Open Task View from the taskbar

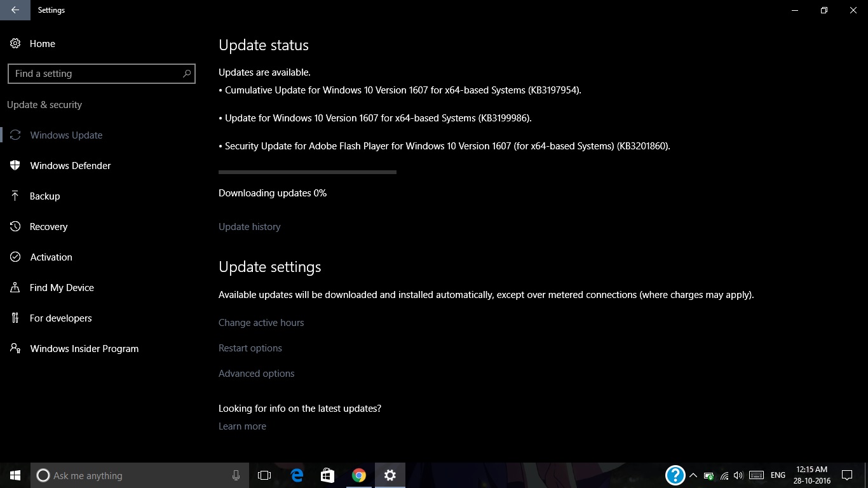[x=264, y=475]
